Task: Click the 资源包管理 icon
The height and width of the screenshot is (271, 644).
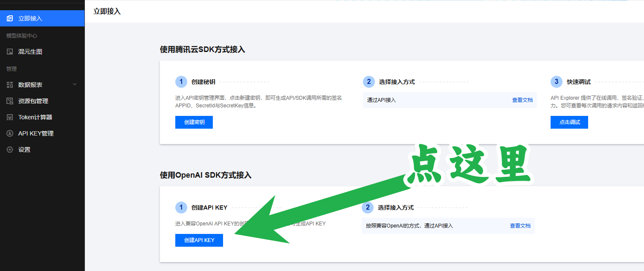Action: (10, 101)
